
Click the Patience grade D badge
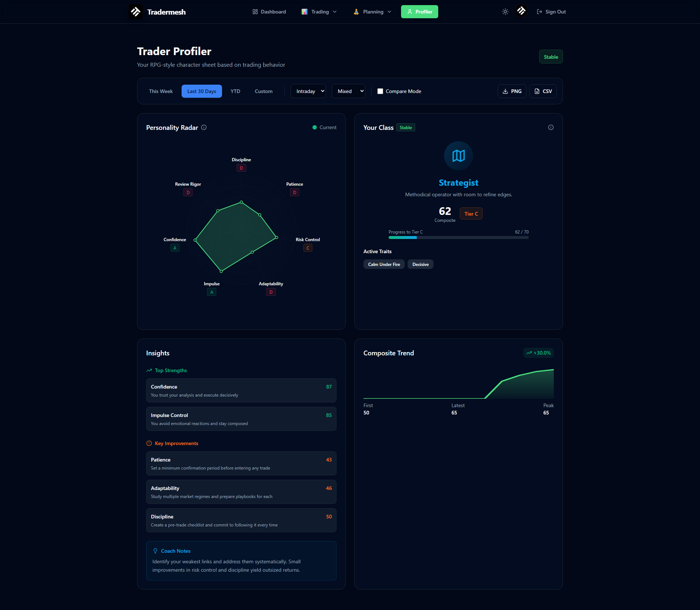(295, 193)
